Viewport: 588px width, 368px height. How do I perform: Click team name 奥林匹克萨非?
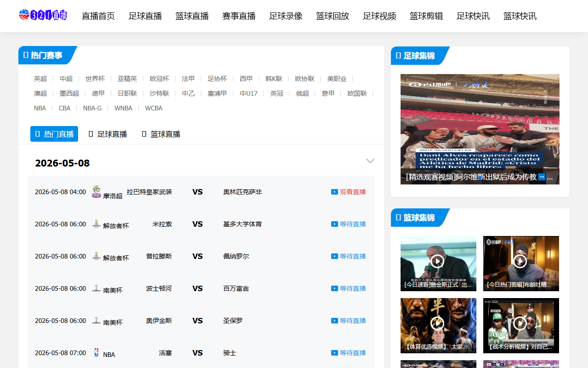[x=243, y=192]
